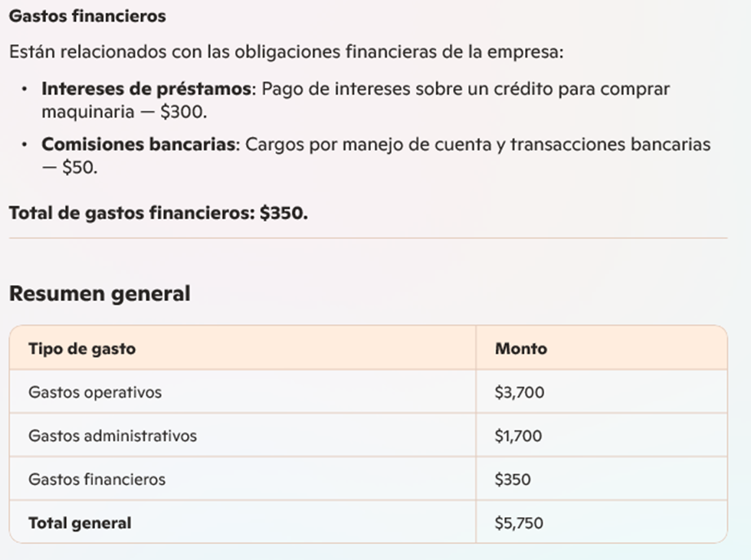
Task: Click the second bullet point marker
Action: click(x=25, y=145)
